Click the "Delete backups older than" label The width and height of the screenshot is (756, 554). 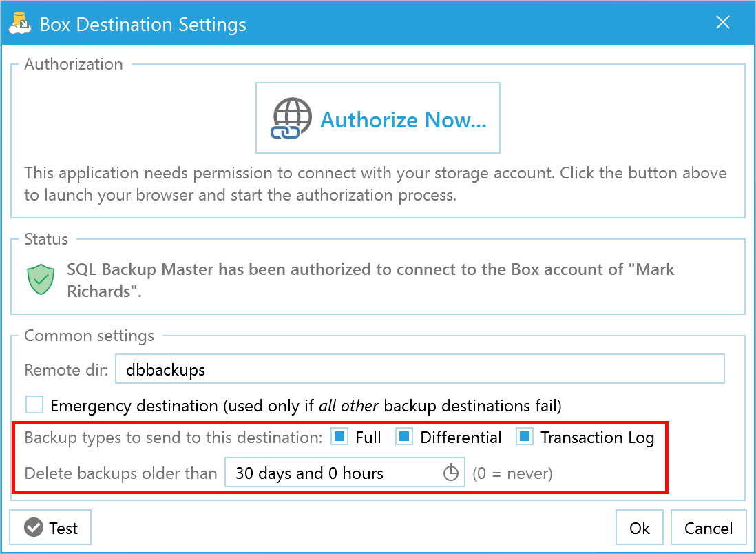120,473
